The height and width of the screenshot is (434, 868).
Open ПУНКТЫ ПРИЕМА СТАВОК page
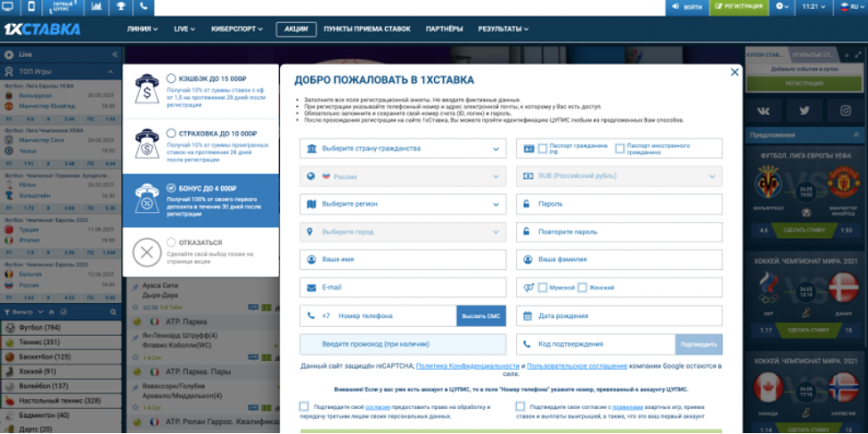(x=367, y=29)
